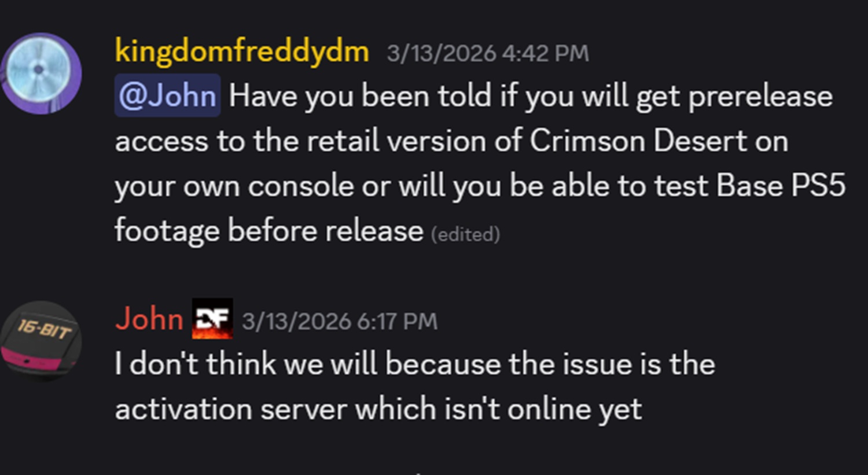Viewport: 868px width, 475px height.
Task: Click the @John mention tag
Action: [x=167, y=95]
